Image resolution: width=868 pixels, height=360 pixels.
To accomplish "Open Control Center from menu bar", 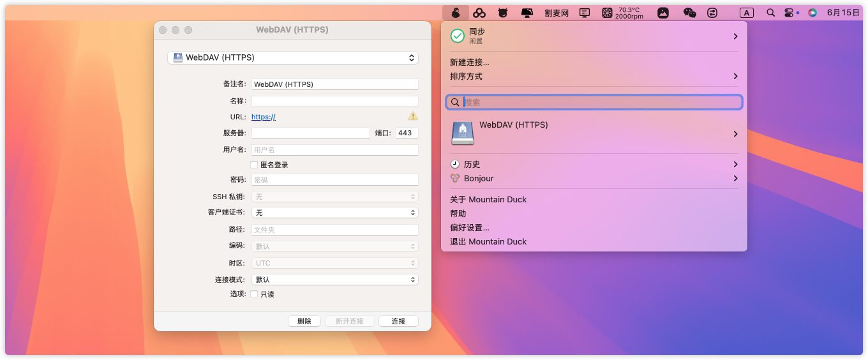I will pos(789,13).
